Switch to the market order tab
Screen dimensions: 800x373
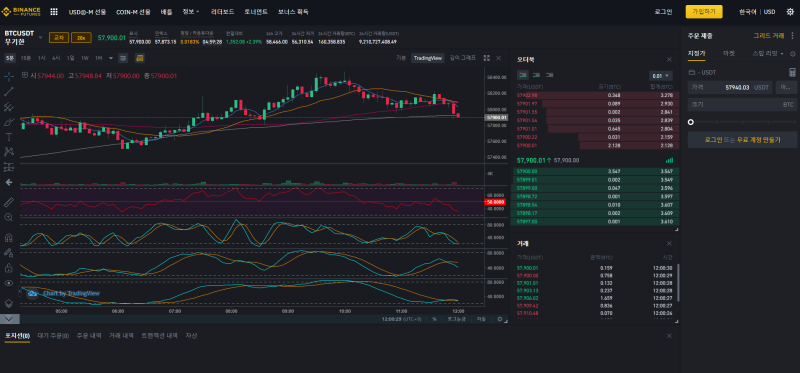tap(729, 53)
